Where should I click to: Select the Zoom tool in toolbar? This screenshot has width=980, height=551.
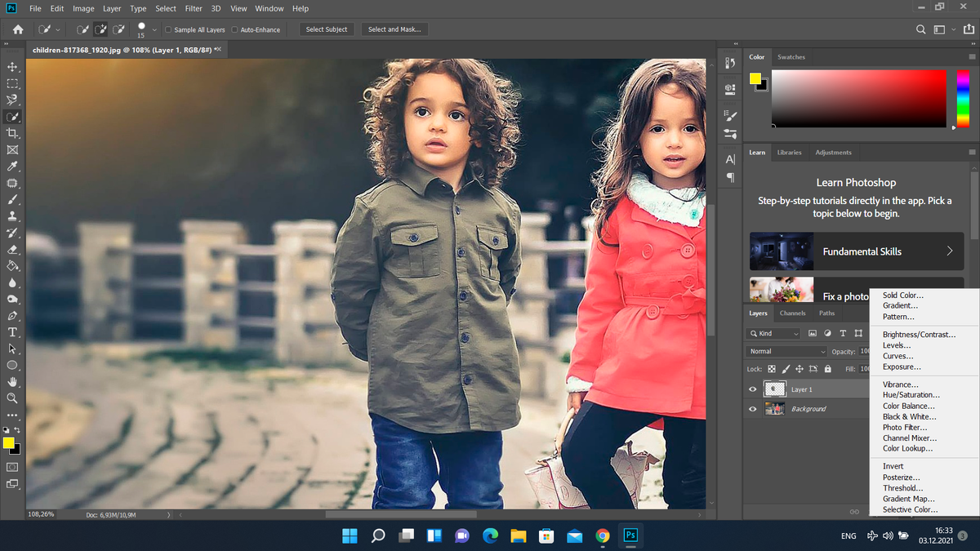point(12,398)
